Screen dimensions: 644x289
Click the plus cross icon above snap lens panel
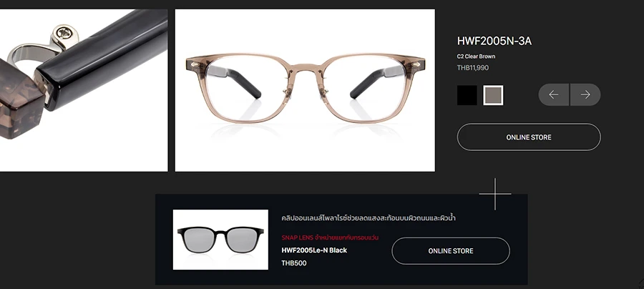[x=495, y=194]
